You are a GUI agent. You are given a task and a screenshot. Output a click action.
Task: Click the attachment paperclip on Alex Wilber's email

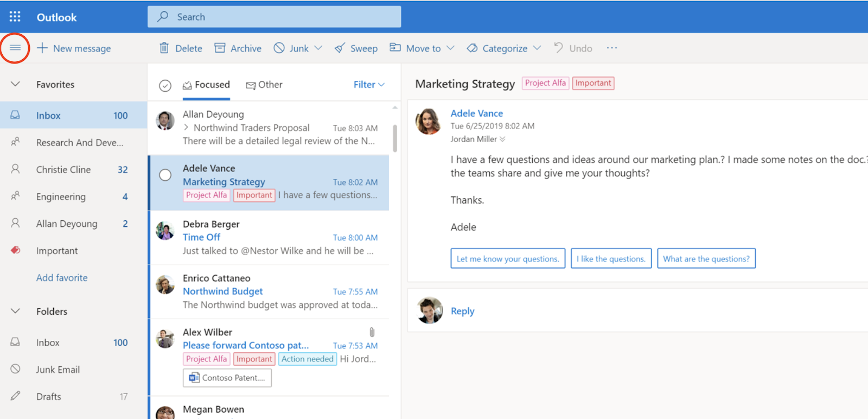[x=372, y=332]
